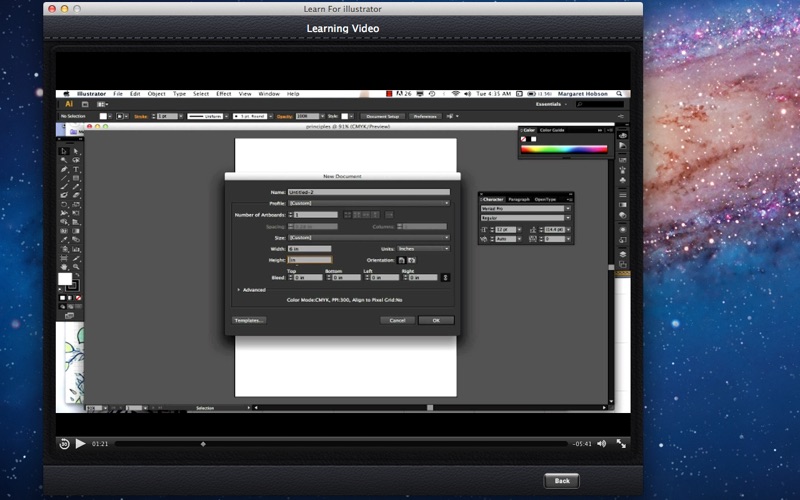The height and width of the screenshot is (500, 800).
Task: Open the Edit menu
Action: (135, 94)
